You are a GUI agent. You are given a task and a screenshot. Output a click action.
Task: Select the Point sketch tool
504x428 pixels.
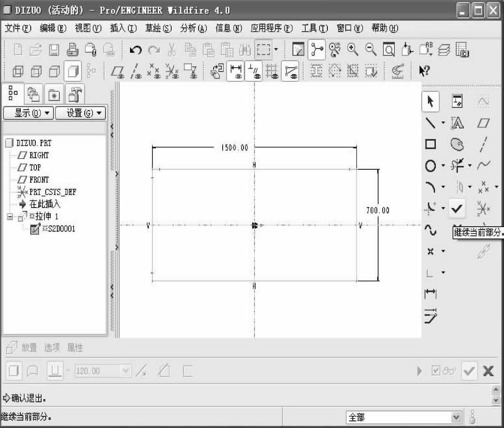[430, 251]
